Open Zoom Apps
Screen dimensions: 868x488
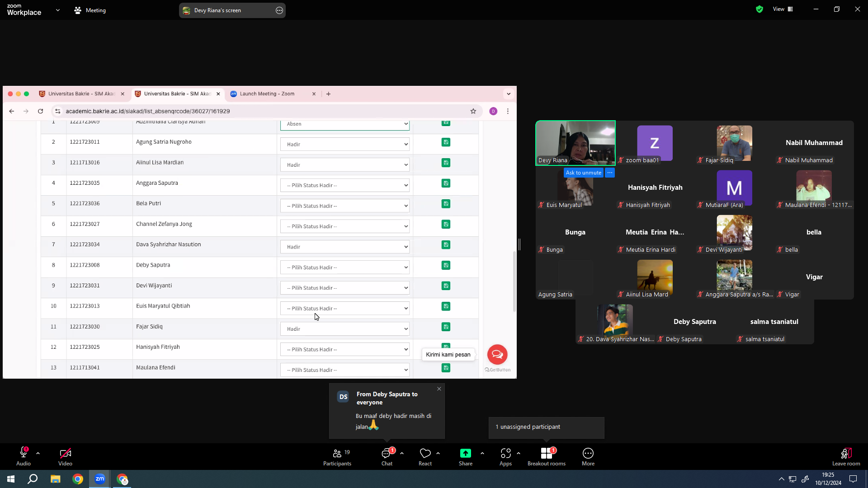tap(505, 456)
